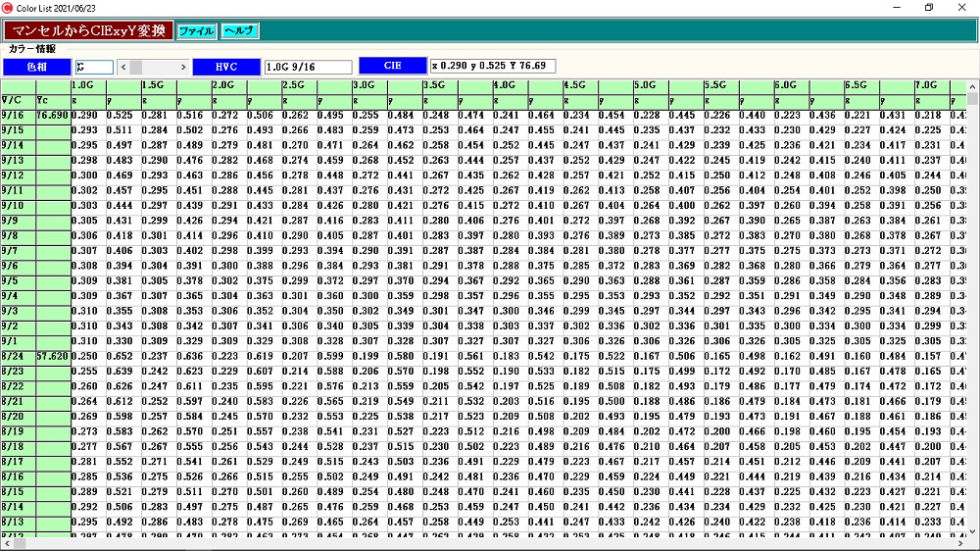This screenshot has width=980, height=551.
Task: Click the hue text input field
Action: (94, 67)
